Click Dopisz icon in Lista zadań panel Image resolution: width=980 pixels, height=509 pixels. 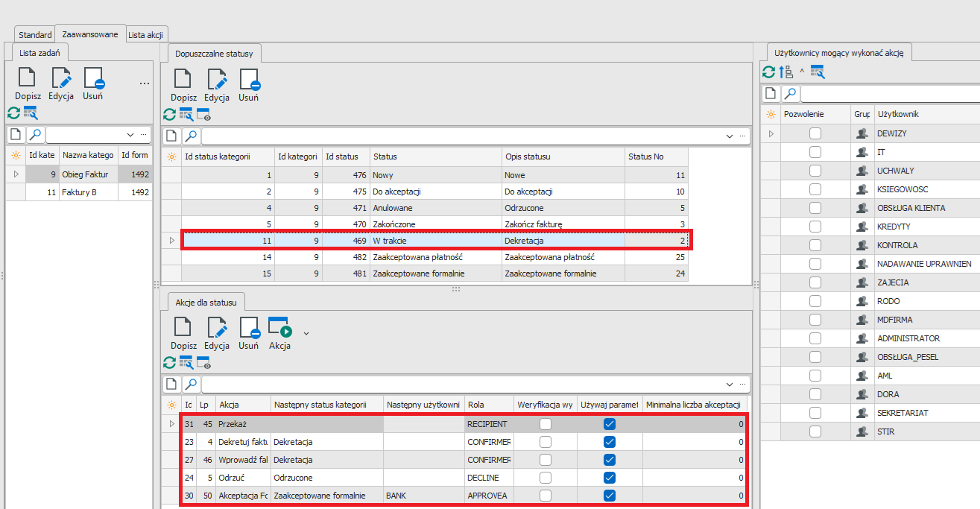tap(28, 79)
